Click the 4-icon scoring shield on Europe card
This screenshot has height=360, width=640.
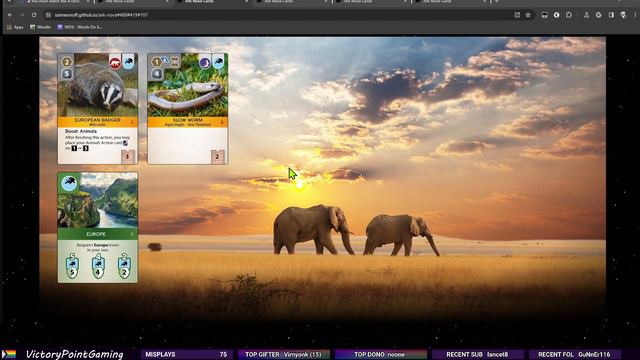pyautogui.click(x=98, y=267)
